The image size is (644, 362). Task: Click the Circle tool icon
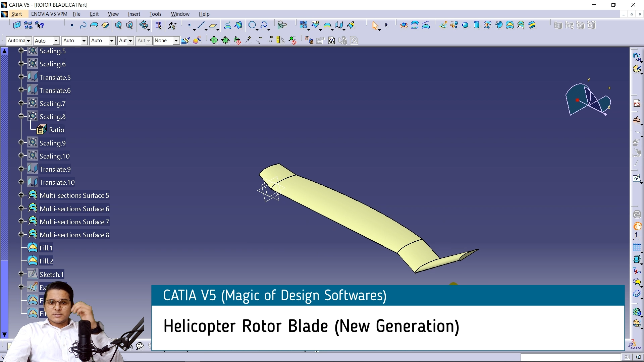pos(252,25)
